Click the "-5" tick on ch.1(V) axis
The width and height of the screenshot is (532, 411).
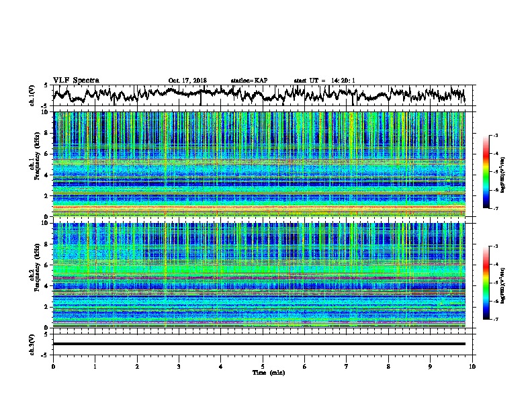45,106
